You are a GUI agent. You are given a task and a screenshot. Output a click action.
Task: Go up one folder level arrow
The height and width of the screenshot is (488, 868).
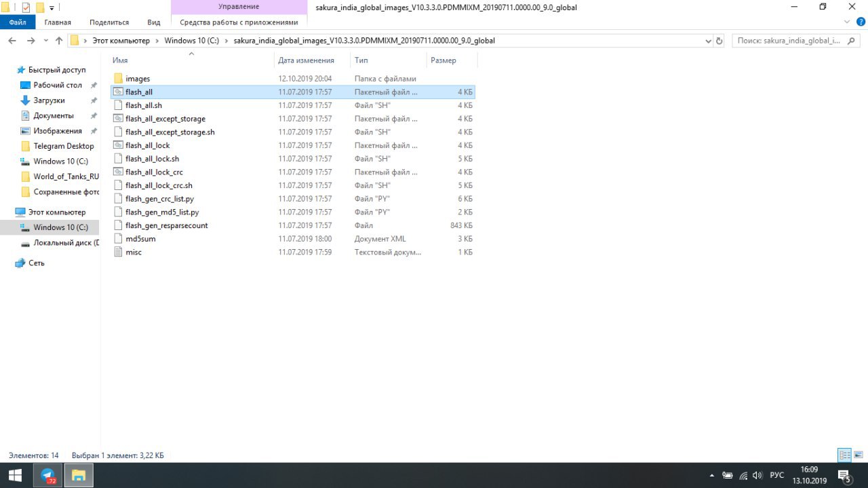(x=59, y=41)
